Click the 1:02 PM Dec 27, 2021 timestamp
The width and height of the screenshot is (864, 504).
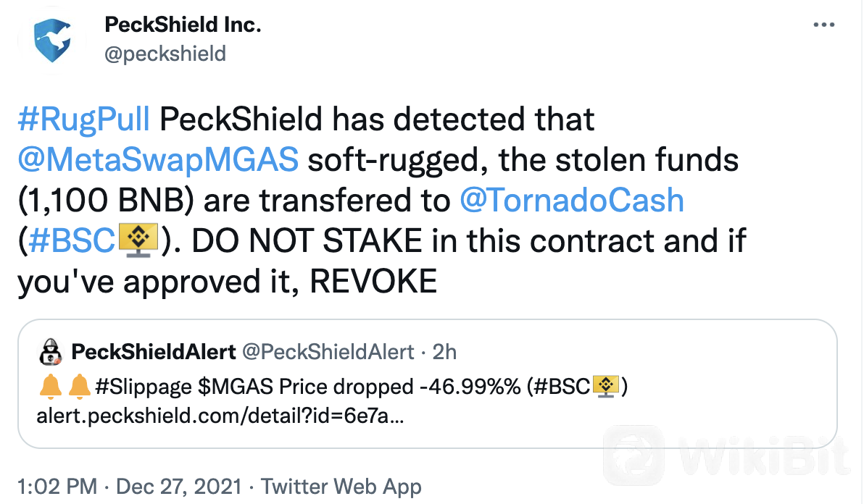130,487
